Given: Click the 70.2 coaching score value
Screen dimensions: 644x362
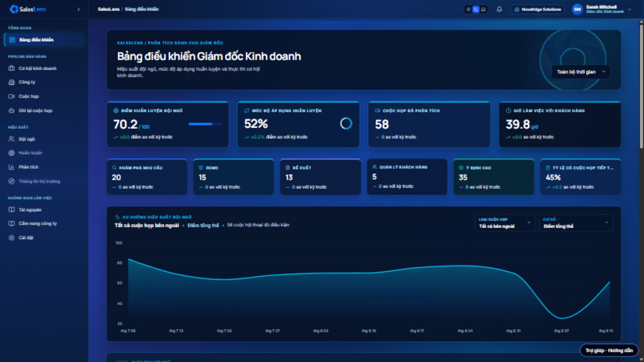Looking at the screenshot, I should pyautogui.click(x=125, y=124).
